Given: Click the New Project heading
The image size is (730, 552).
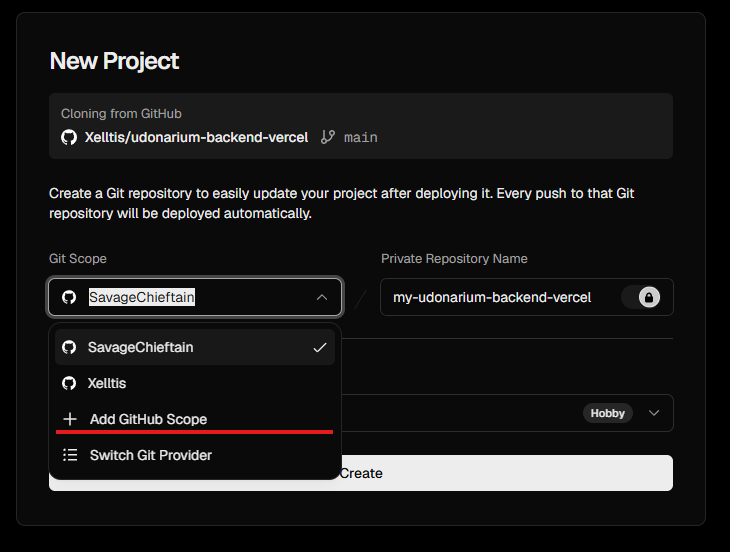Looking at the screenshot, I should [114, 61].
